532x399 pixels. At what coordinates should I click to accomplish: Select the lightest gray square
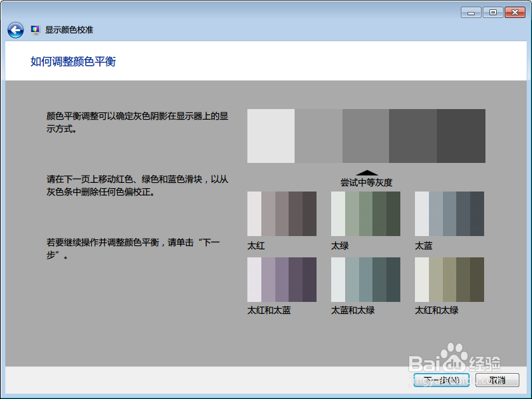(x=270, y=135)
